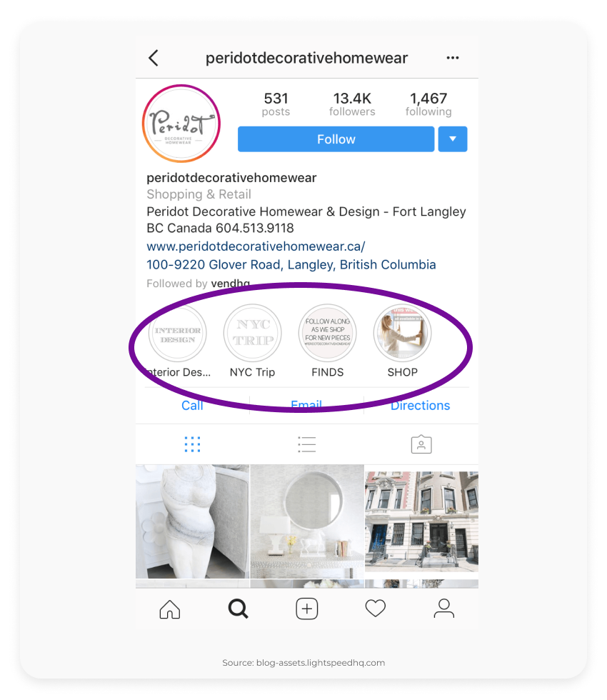Image resolution: width=607 pixels, height=700 pixels.
Task: Expand suggested accounts dropdown arrow
Action: click(x=453, y=139)
